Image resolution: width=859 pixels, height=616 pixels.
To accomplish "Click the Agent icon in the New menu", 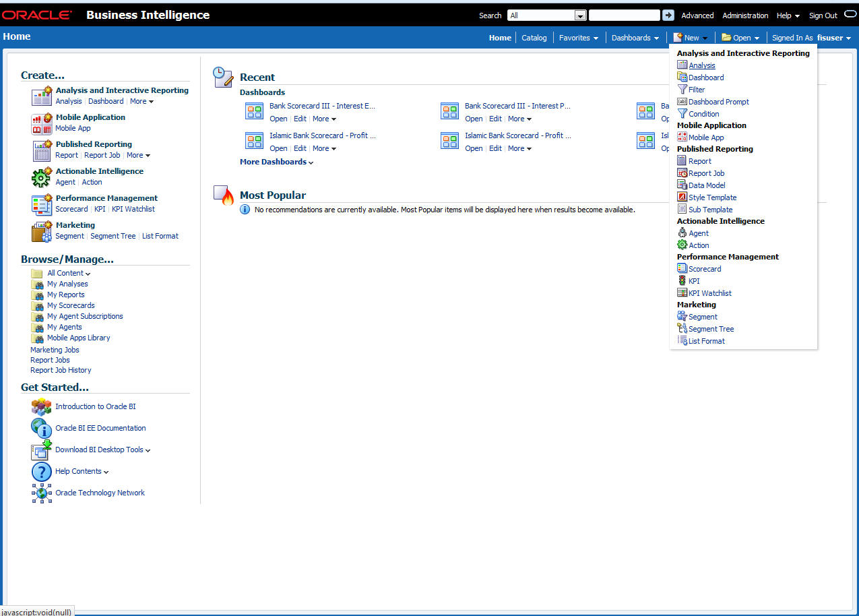I will [x=682, y=233].
